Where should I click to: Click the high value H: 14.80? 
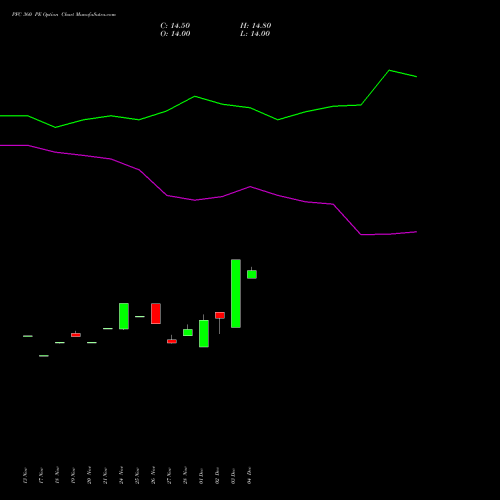(x=256, y=26)
